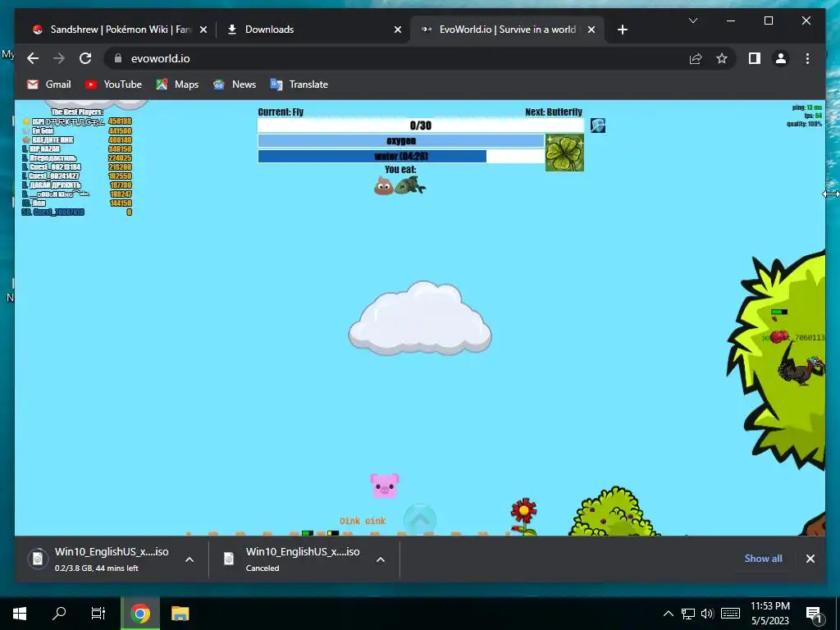Open the Windows Start menu
This screenshot has width=840, height=630.
point(20,614)
